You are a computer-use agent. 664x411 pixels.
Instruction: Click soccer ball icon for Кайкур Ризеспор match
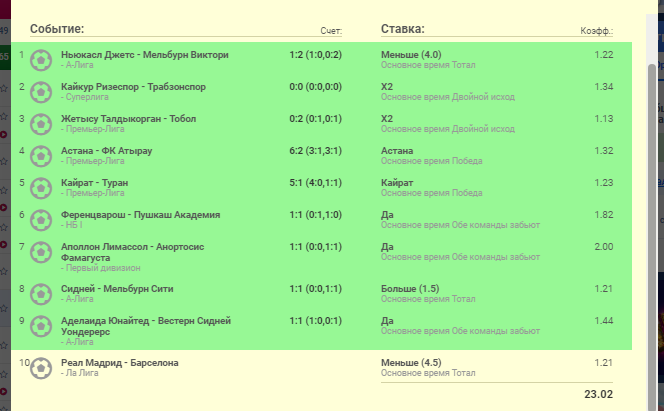tap(41, 92)
